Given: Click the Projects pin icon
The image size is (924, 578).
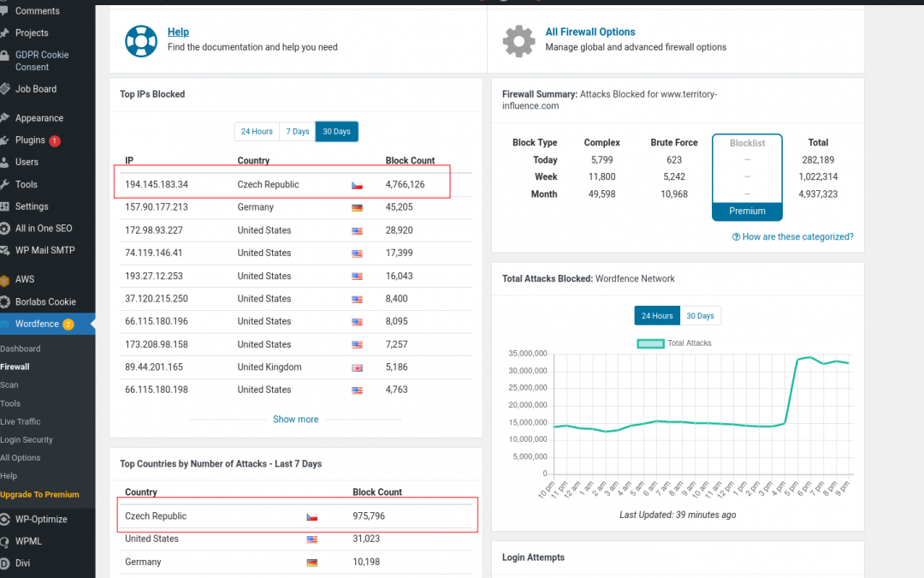Looking at the screenshot, I should coord(5,33).
